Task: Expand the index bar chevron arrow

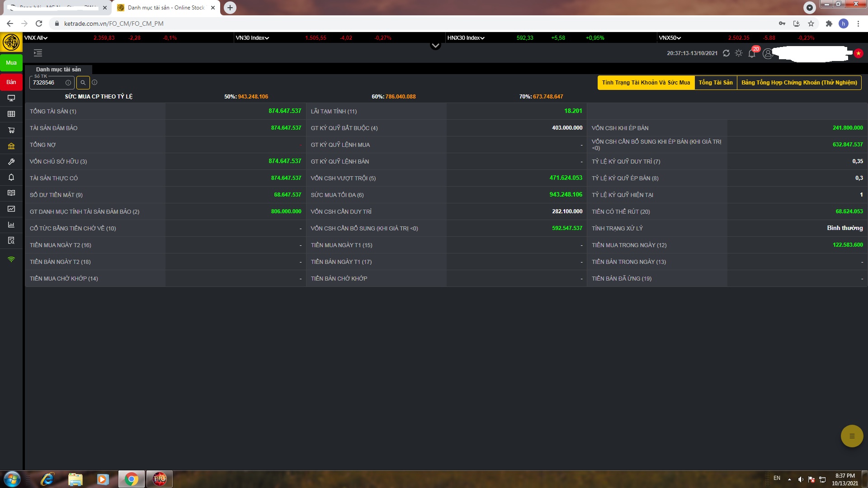Action: (435, 46)
